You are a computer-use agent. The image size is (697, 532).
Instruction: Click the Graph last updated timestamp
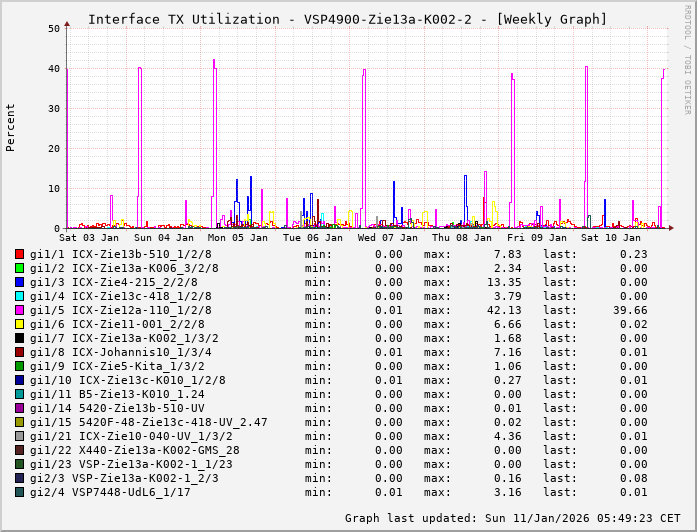510,518
